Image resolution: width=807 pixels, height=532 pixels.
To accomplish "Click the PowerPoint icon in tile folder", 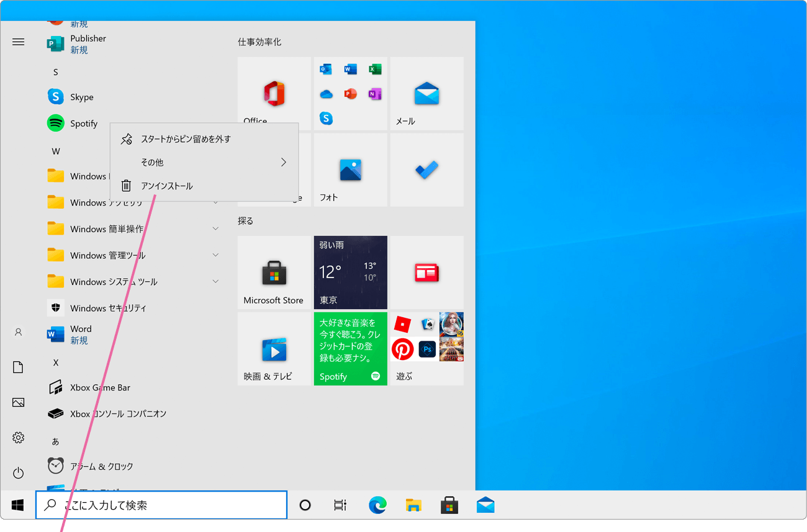I will coord(350,94).
